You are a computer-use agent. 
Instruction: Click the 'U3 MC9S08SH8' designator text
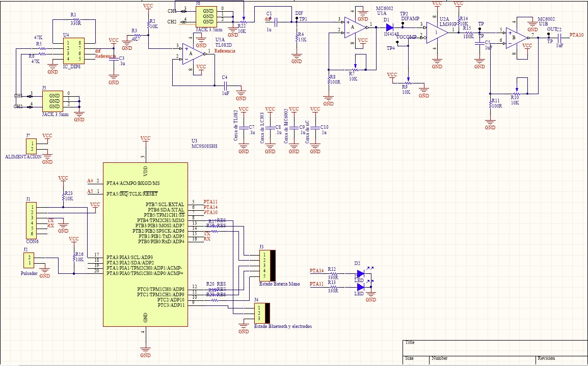click(x=204, y=144)
